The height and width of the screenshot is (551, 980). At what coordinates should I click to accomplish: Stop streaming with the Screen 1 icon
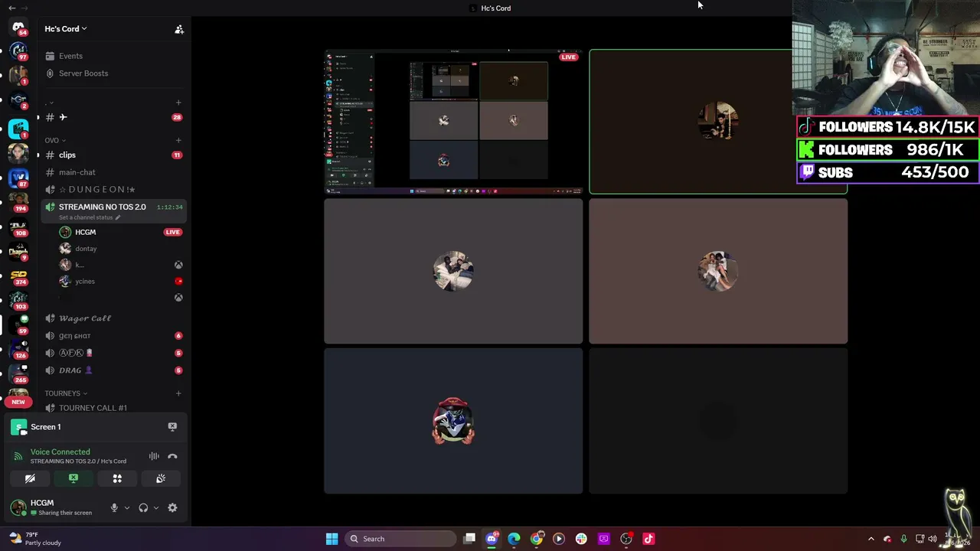pyautogui.click(x=172, y=426)
